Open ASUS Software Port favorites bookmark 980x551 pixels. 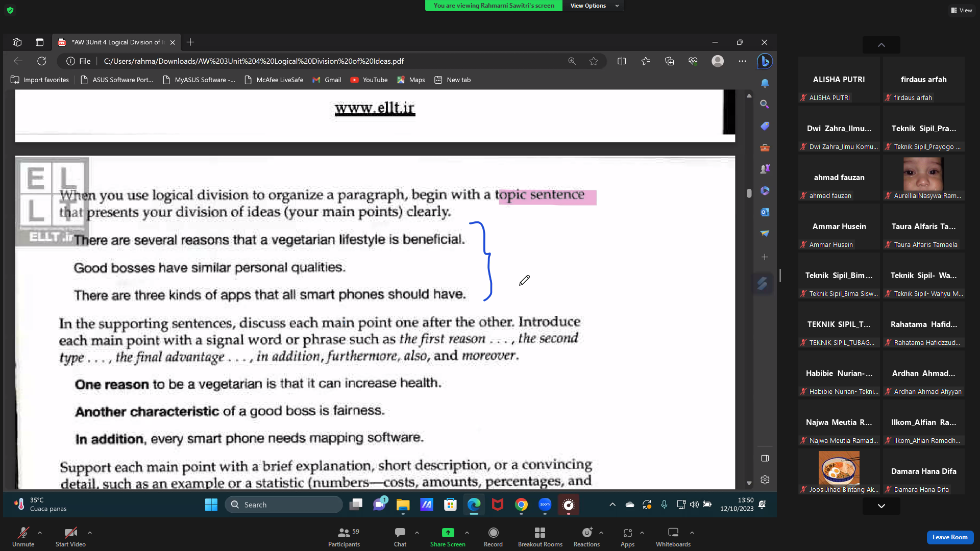tap(117, 80)
